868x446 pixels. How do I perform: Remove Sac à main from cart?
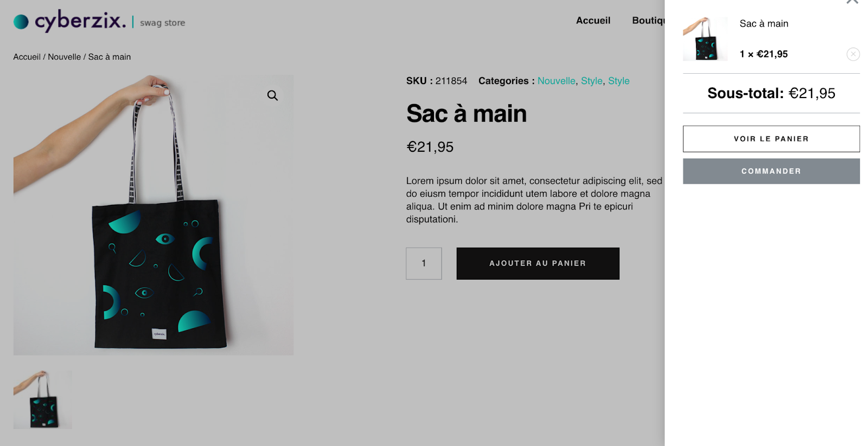853,54
